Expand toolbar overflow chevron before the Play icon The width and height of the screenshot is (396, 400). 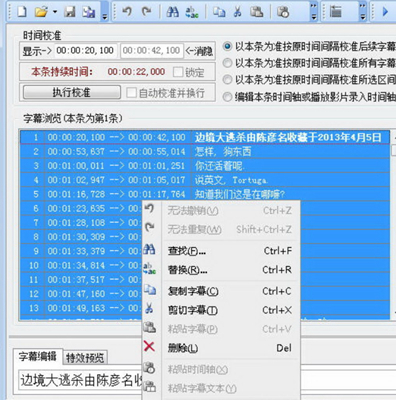[x=363, y=13]
